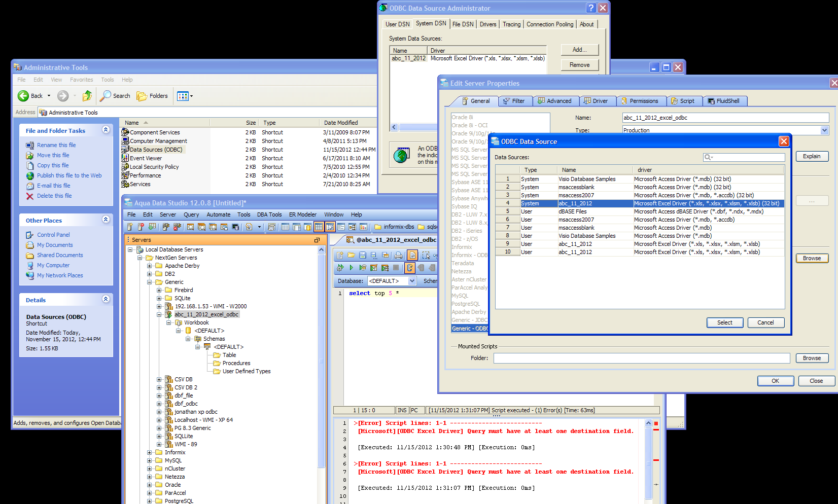Viewport: 838px width, 504px height.
Task: Toggle the highlighted pivot-grid icon in main toolbar
Action: (x=330, y=227)
